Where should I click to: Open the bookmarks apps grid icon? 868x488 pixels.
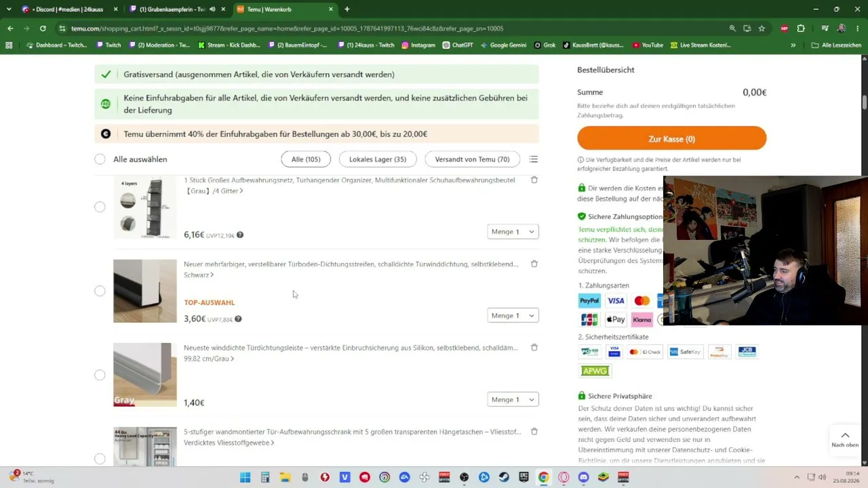coord(9,45)
